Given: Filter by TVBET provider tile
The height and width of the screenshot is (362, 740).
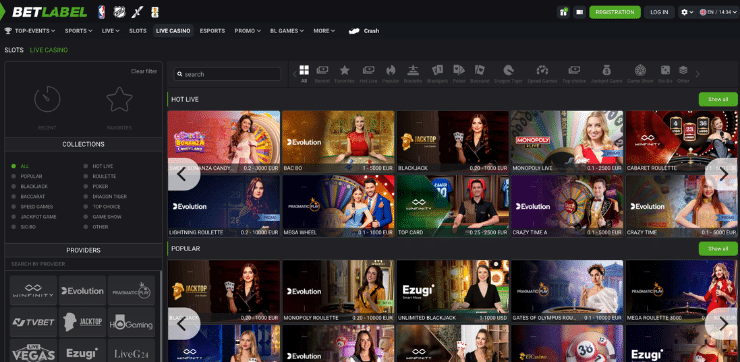Looking at the screenshot, I should 34,322.
